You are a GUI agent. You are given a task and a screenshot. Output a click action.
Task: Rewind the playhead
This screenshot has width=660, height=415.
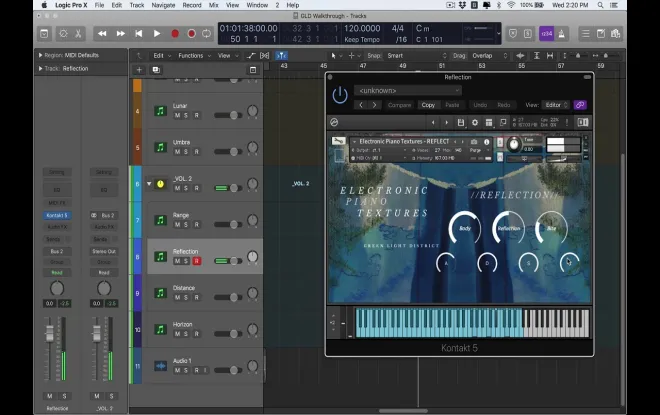point(102,34)
